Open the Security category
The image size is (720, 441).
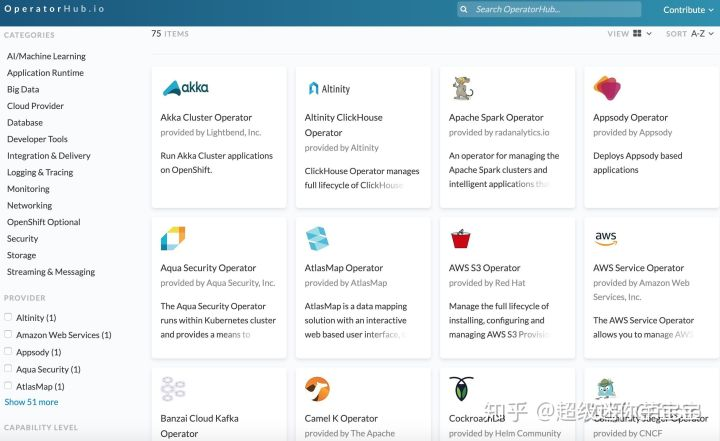tap(22, 238)
